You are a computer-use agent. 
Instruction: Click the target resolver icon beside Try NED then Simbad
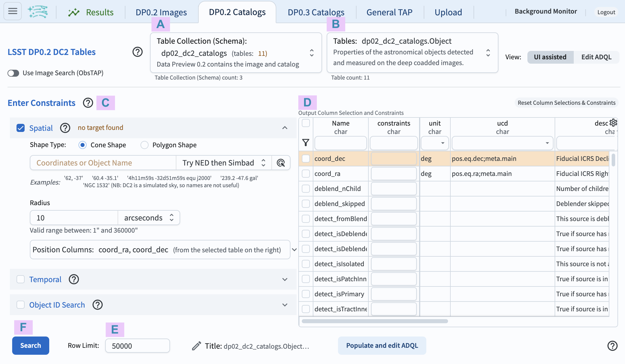[x=280, y=163]
